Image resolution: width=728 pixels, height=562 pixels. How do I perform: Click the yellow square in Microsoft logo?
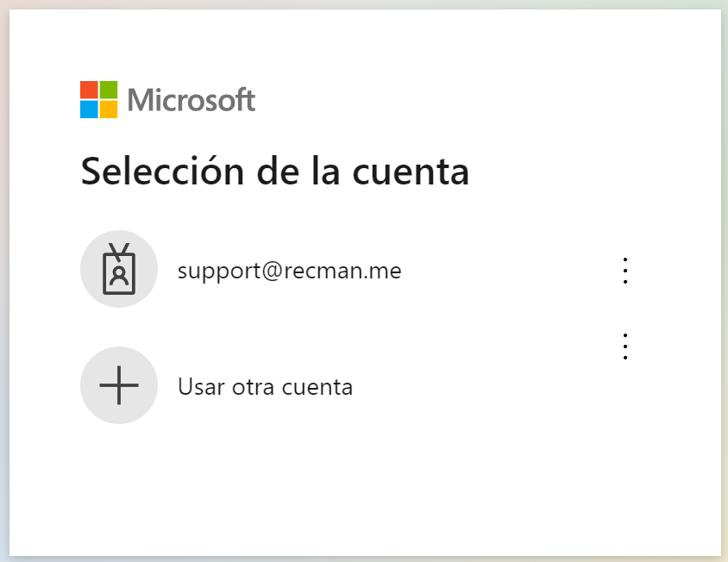(109, 109)
